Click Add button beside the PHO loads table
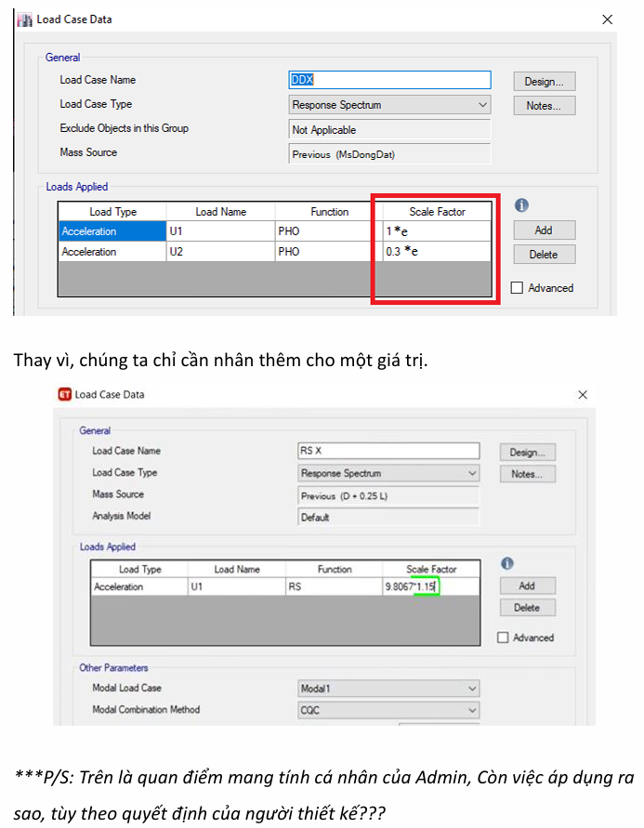This screenshot has height=828, width=644. (544, 230)
